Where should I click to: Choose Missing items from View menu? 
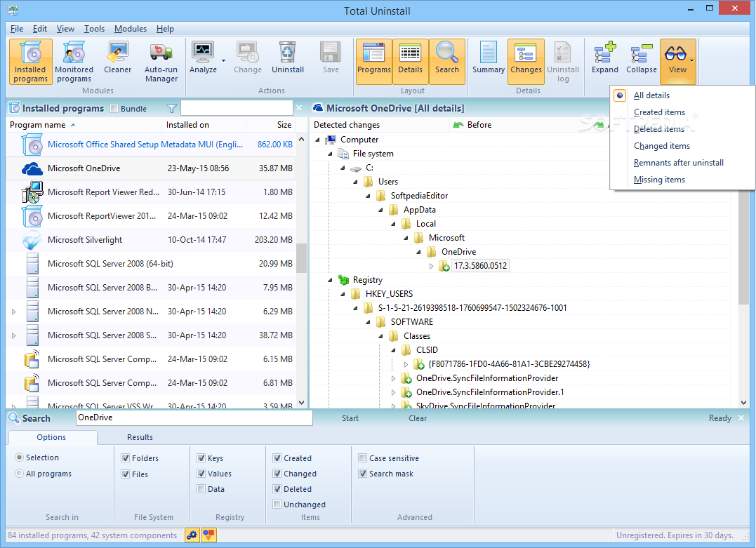(659, 180)
